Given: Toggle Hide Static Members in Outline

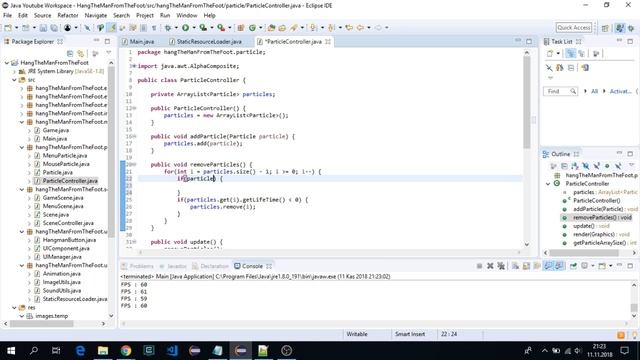Looking at the screenshot, I should point(596,166).
